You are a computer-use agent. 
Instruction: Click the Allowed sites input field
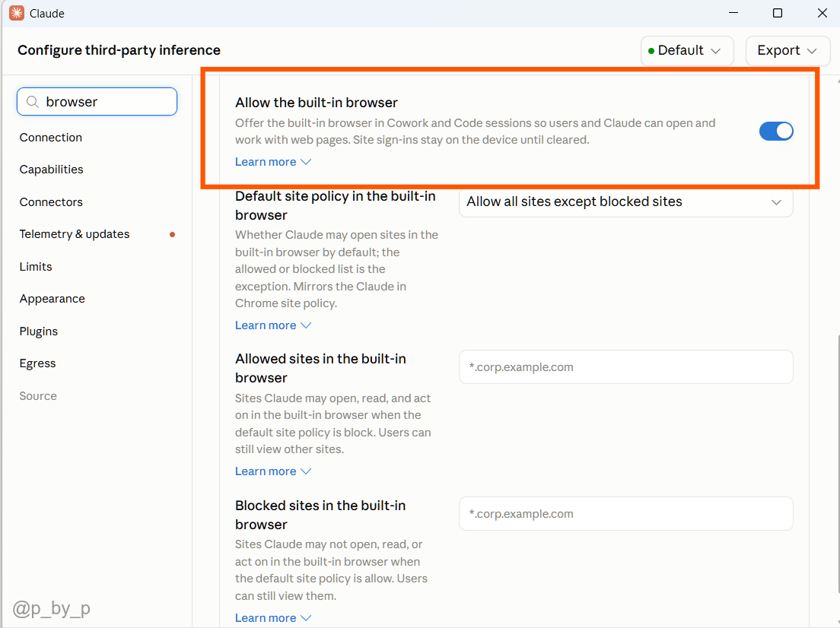click(x=625, y=366)
